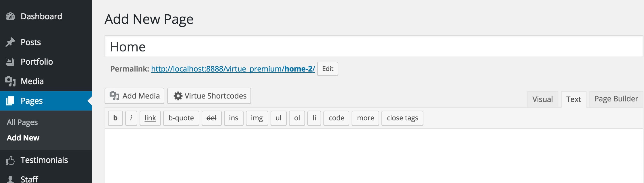
Task: Click the Virtue Shortcodes gear icon
Action: point(178,96)
